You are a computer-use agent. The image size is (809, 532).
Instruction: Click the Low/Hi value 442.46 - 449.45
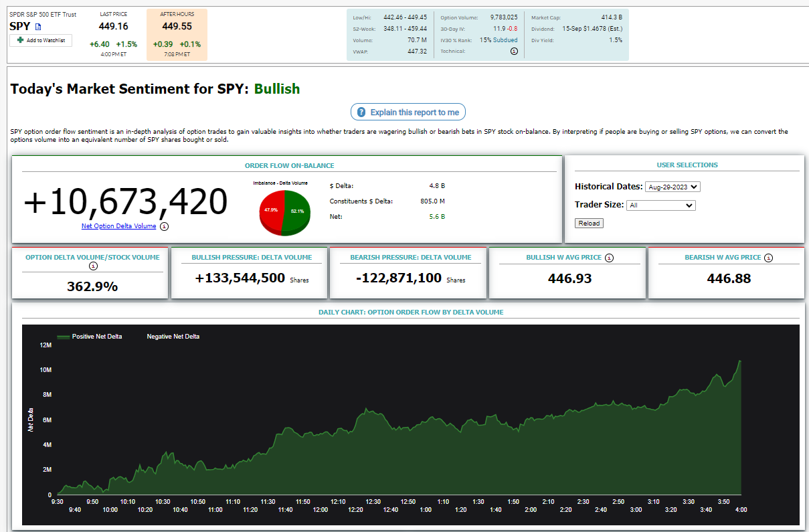(405, 17)
